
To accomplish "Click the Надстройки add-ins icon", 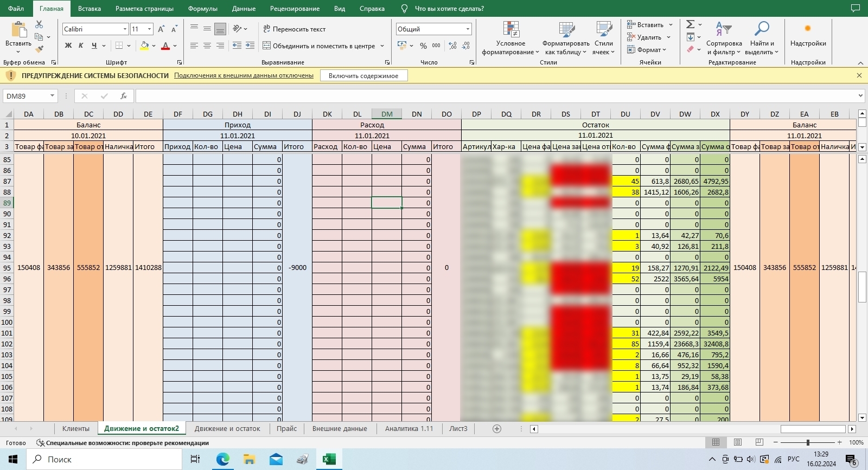I will click(x=808, y=29).
